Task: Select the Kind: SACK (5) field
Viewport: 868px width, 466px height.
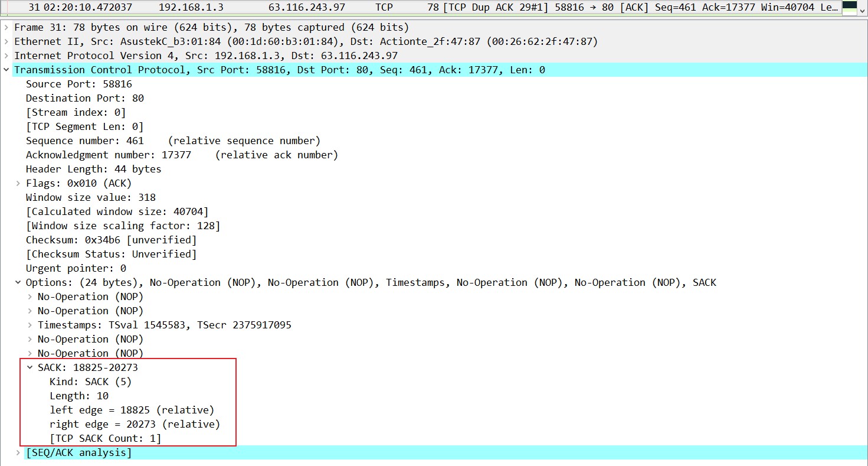Action: point(90,382)
